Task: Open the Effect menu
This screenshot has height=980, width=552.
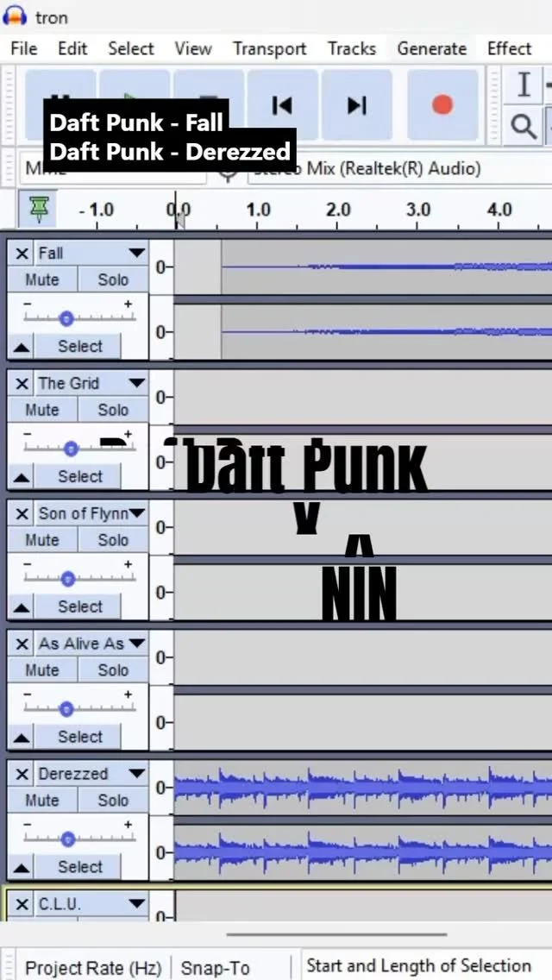Action: coord(509,49)
